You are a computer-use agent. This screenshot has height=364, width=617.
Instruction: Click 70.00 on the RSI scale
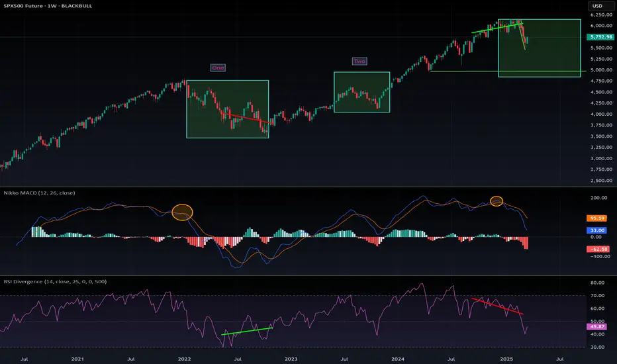[597, 296]
